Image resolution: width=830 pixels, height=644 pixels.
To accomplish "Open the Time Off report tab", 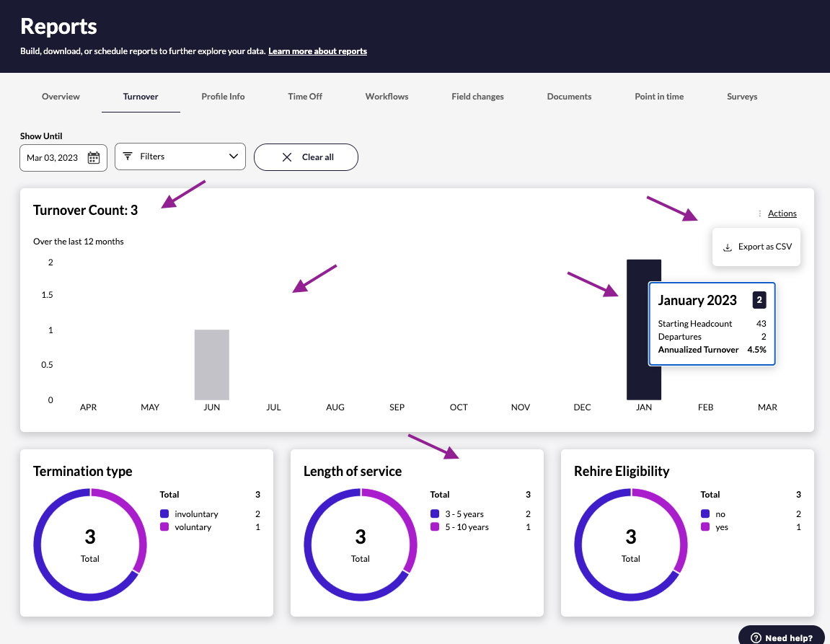I will coord(304,96).
